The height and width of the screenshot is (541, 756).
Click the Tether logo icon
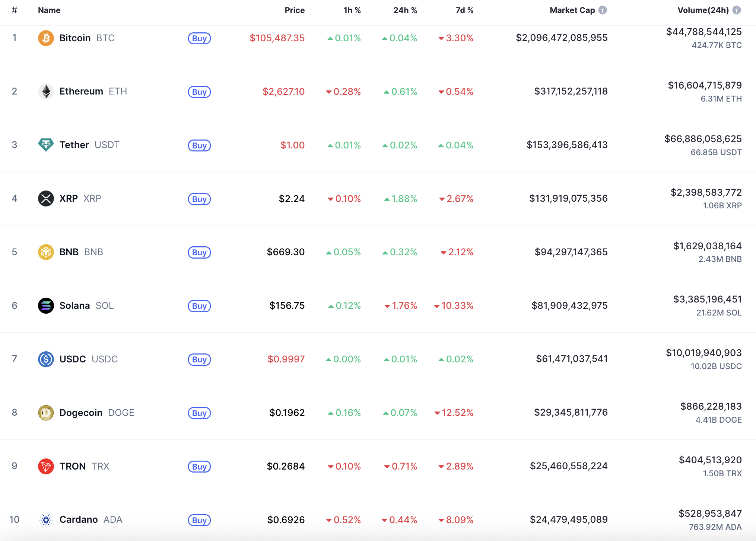[46, 145]
